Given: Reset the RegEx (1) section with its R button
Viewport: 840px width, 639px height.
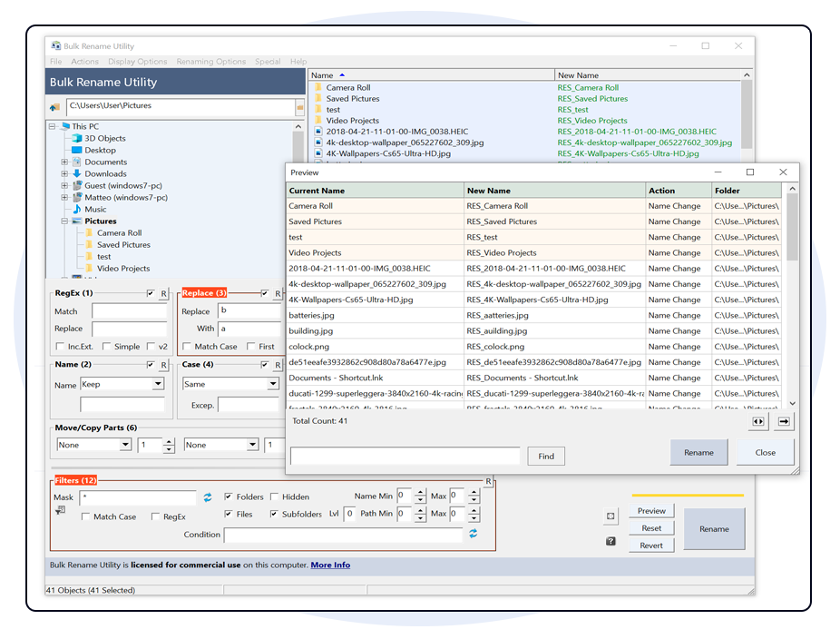Looking at the screenshot, I should coord(163,294).
